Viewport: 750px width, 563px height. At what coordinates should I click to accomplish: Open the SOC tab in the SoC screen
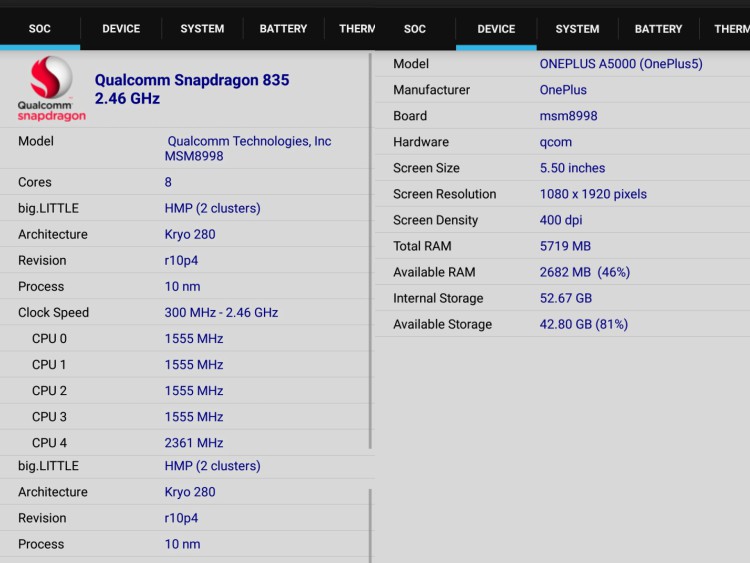40,29
